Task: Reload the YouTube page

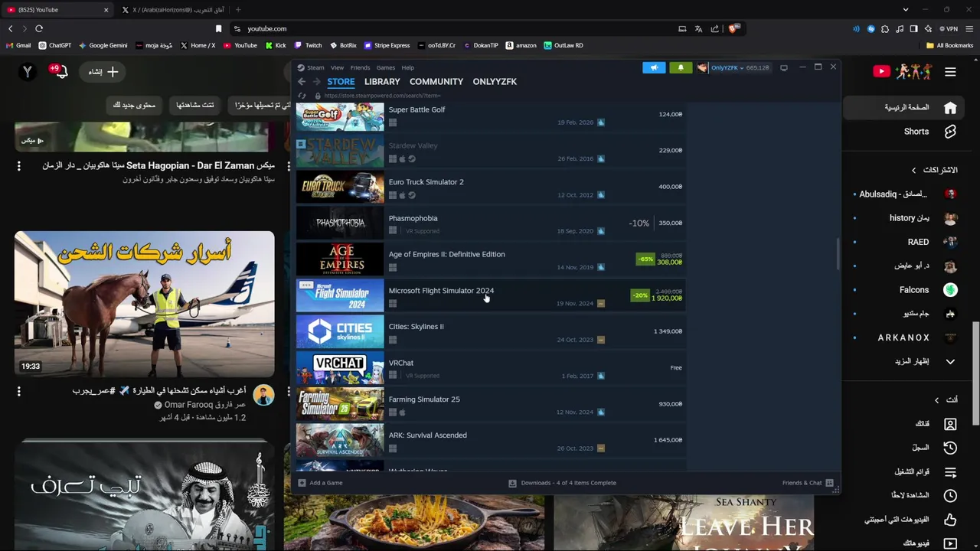Action: coord(39,28)
